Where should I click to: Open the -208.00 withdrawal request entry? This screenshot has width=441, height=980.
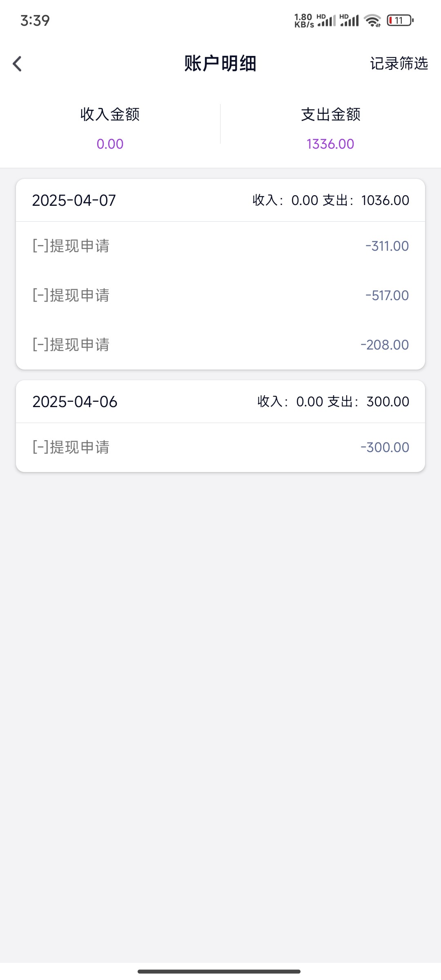tap(220, 345)
